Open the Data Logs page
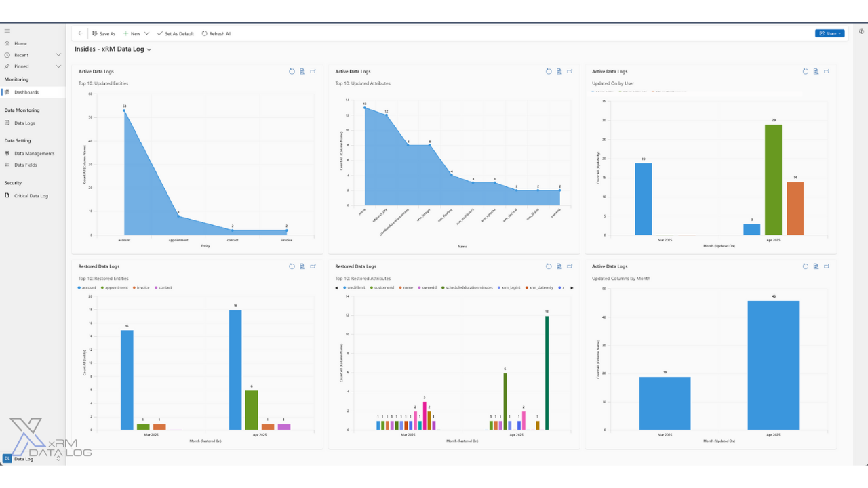The width and height of the screenshot is (868, 488). click(24, 123)
